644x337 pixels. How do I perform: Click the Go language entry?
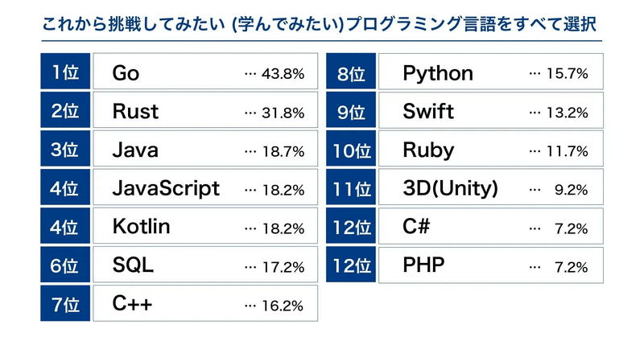(126, 74)
